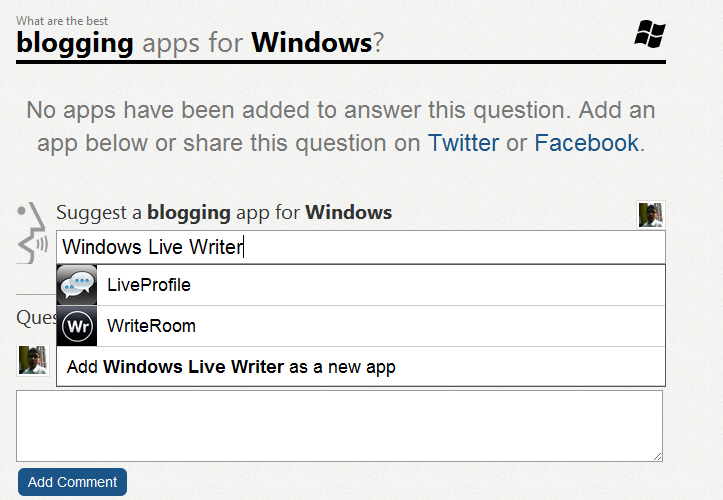Click the What are the best text
723x500 pixels.
[62, 21]
